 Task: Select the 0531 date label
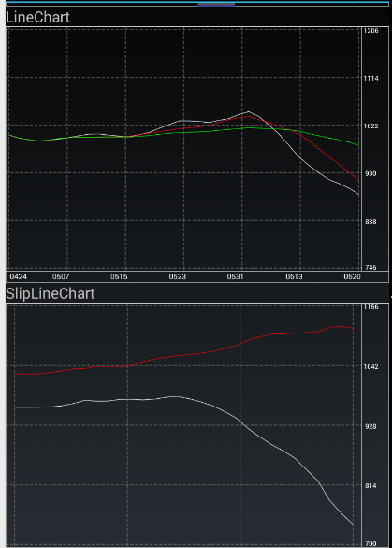pos(235,276)
